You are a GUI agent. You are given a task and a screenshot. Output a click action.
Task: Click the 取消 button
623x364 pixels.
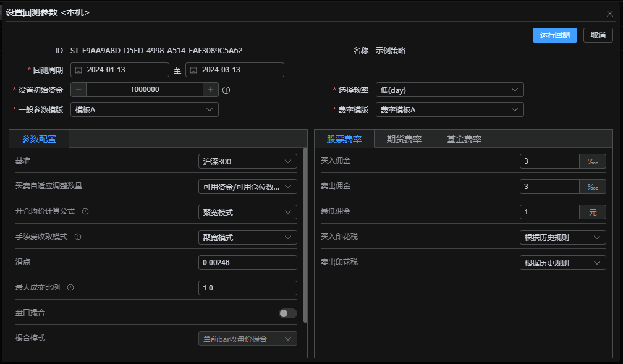click(x=598, y=35)
